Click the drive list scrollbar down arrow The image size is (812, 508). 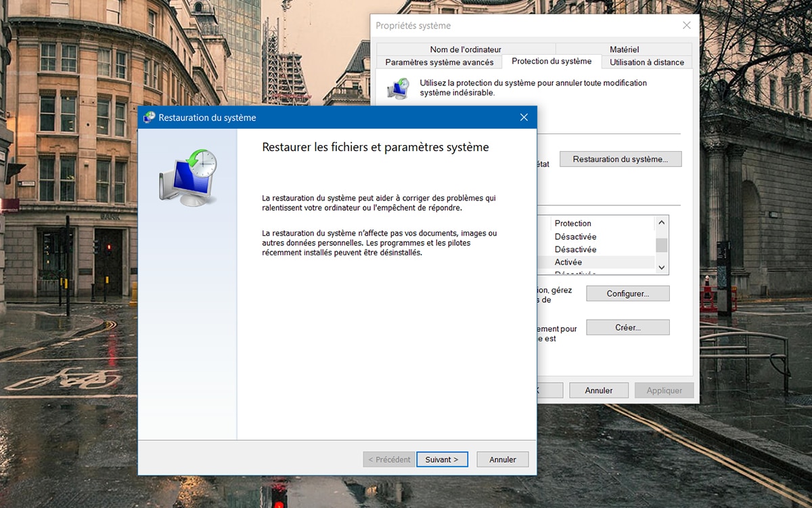tap(661, 268)
